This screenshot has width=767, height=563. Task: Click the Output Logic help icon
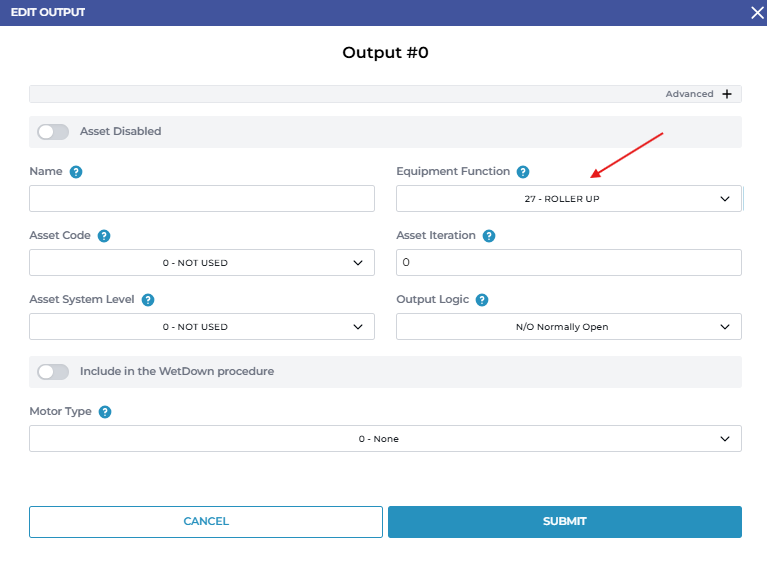(x=482, y=300)
